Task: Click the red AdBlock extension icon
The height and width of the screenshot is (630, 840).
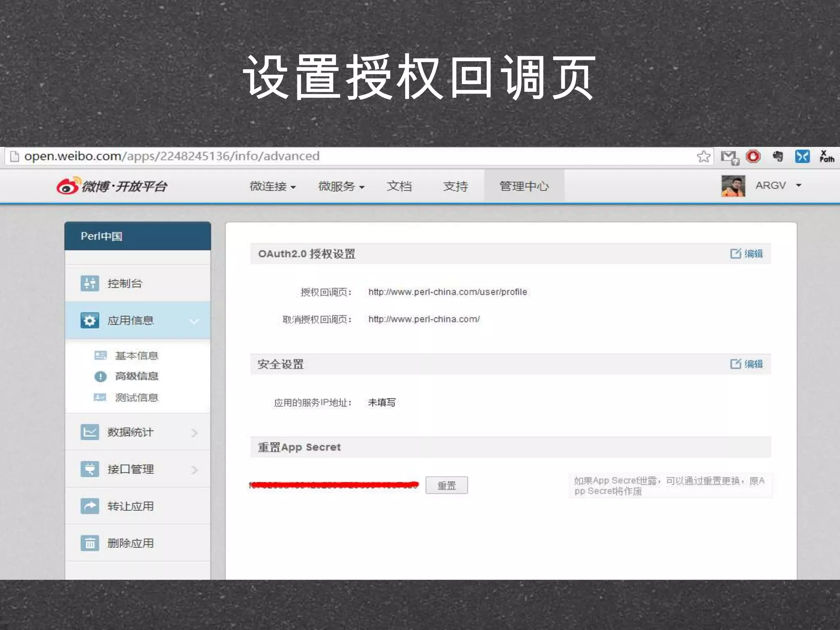Action: click(753, 156)
